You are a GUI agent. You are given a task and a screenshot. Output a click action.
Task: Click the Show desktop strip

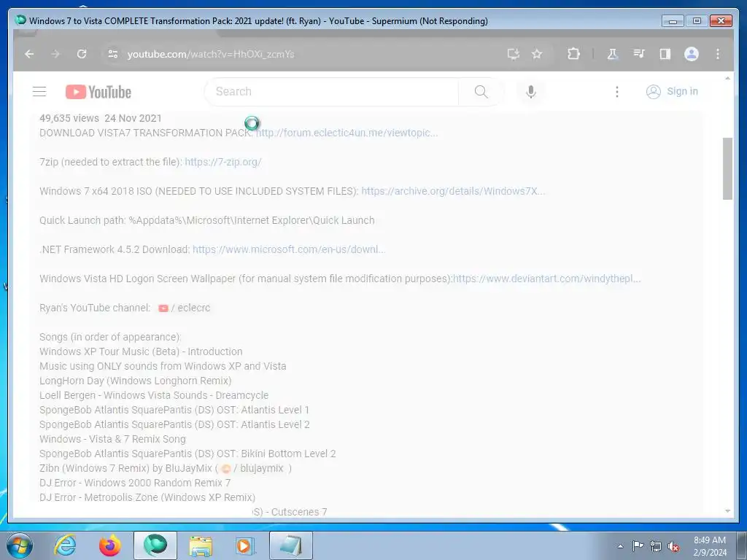[x=742, y=545]
